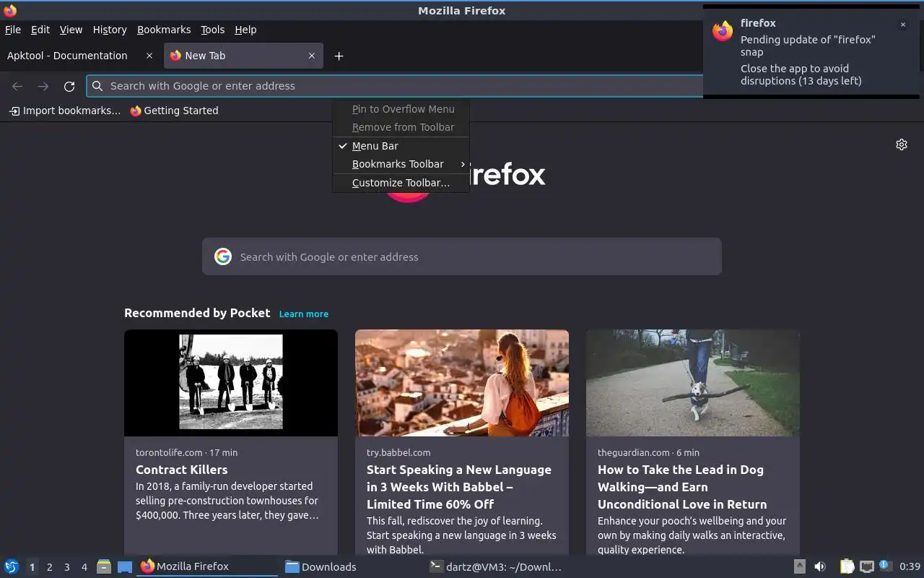
Task: Open the removable media eject tray icon
Action: click(800, 566)
